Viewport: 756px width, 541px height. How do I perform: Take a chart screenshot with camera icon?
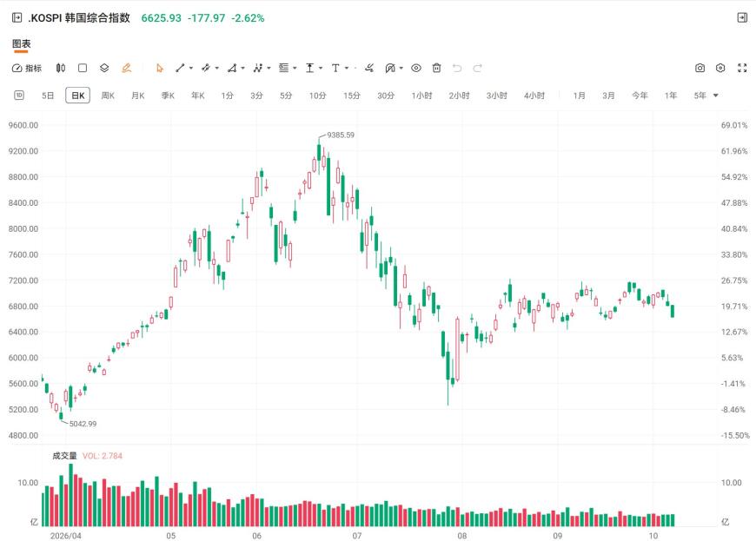tap(700, 68)
